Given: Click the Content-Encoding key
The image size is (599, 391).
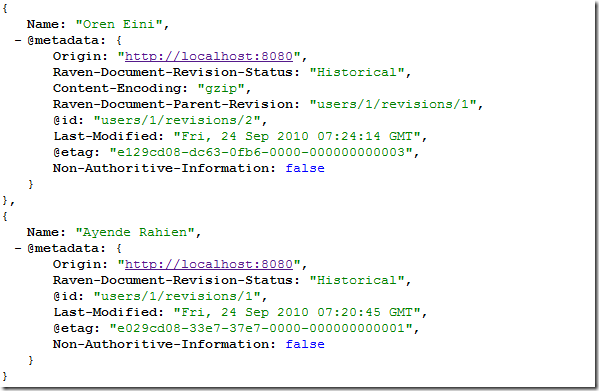Looking at the screenshot, I should 120,88.
